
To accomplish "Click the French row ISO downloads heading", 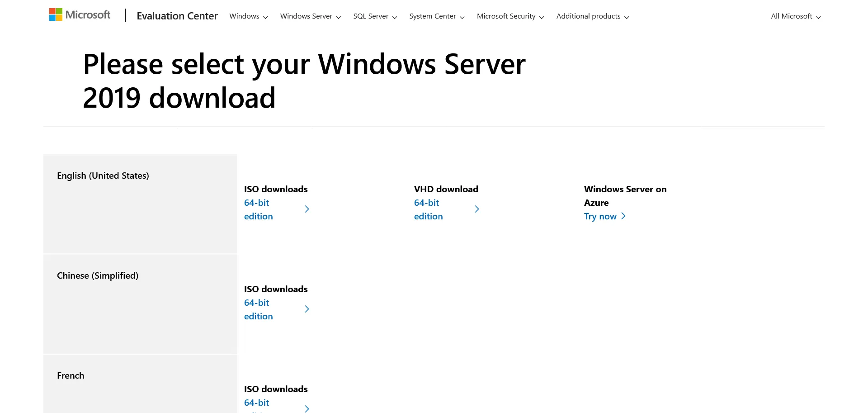I will coord(276,389).
